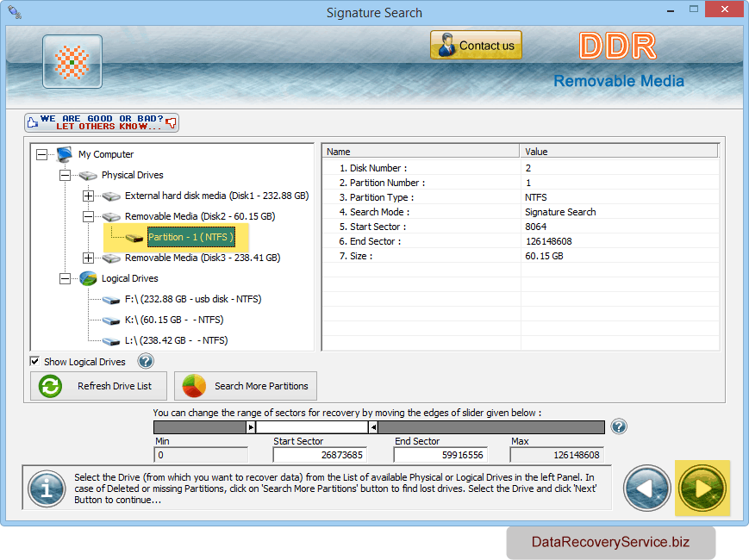The image size is (749, 560).
Task: Open help icon beside the sector slider
Action: coord(619,426)
